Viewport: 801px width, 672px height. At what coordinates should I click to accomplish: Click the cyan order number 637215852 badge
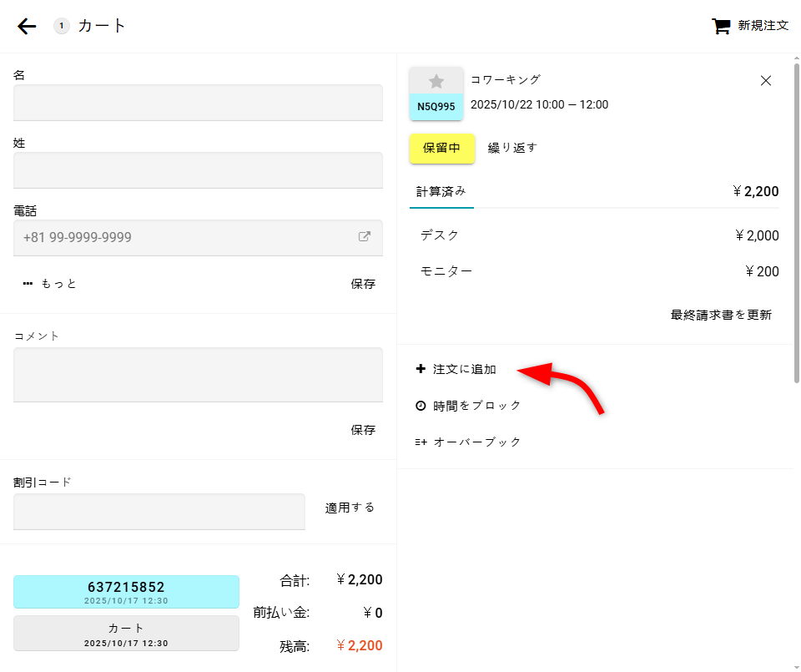126,591
